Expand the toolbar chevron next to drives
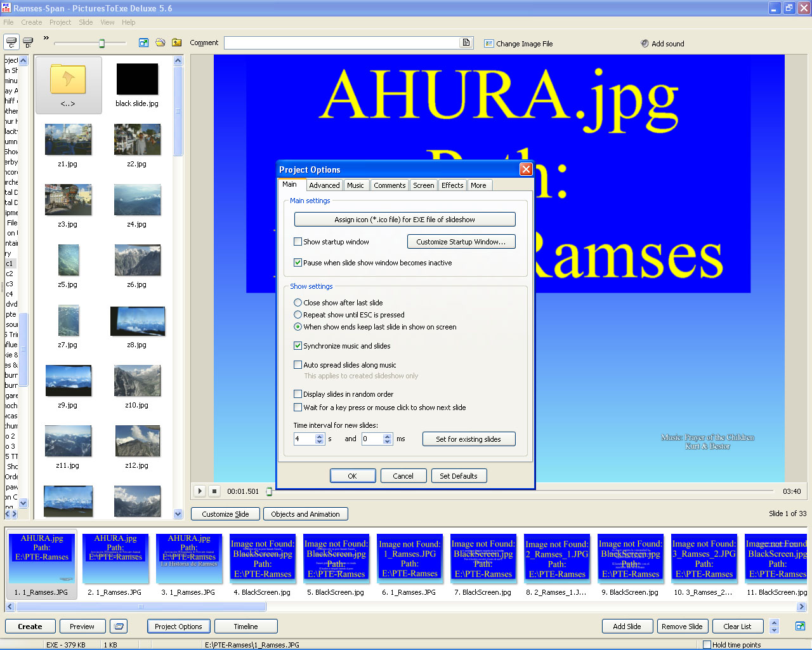812x650 pixels. pyautogui.click(x=46, y=38)
